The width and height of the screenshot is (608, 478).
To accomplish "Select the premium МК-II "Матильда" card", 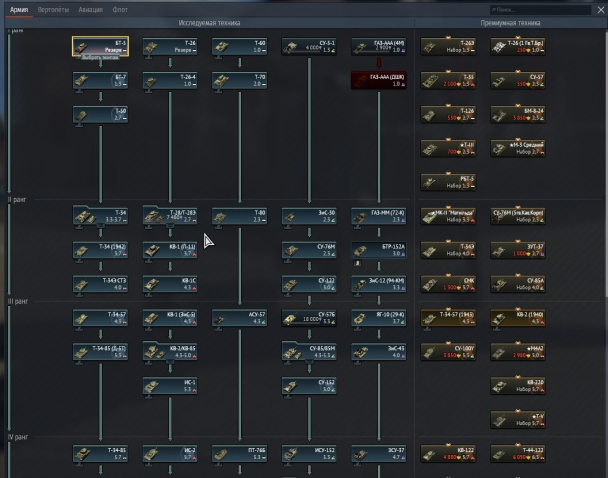I will [448, 216].
